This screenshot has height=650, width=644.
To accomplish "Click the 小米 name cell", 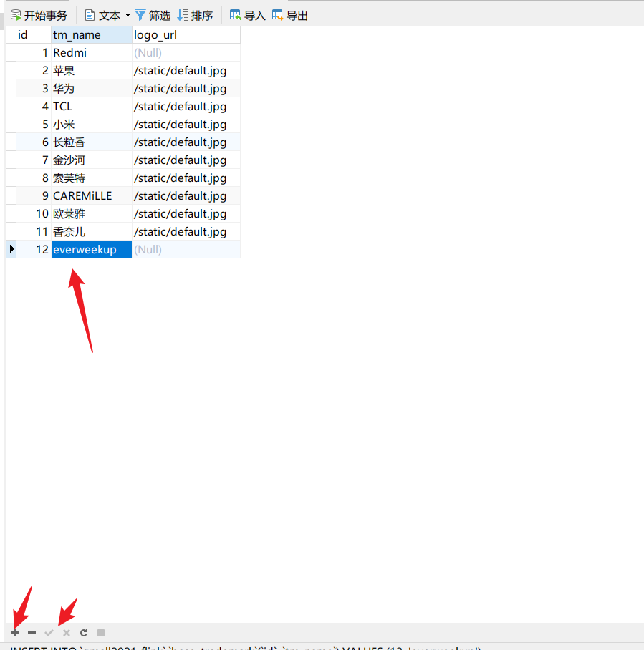I will pos(92,124).
